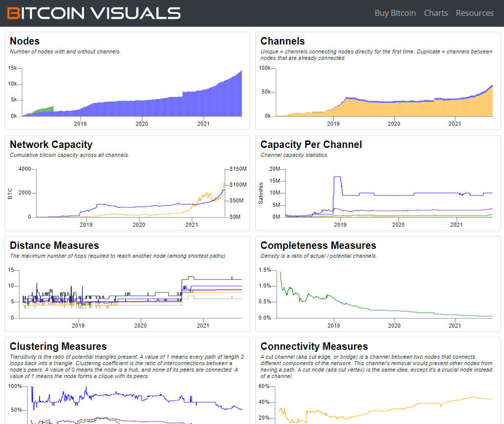504x424 pixels.
Task: Open the Network Capacity heading
Action: pos(51,144)
